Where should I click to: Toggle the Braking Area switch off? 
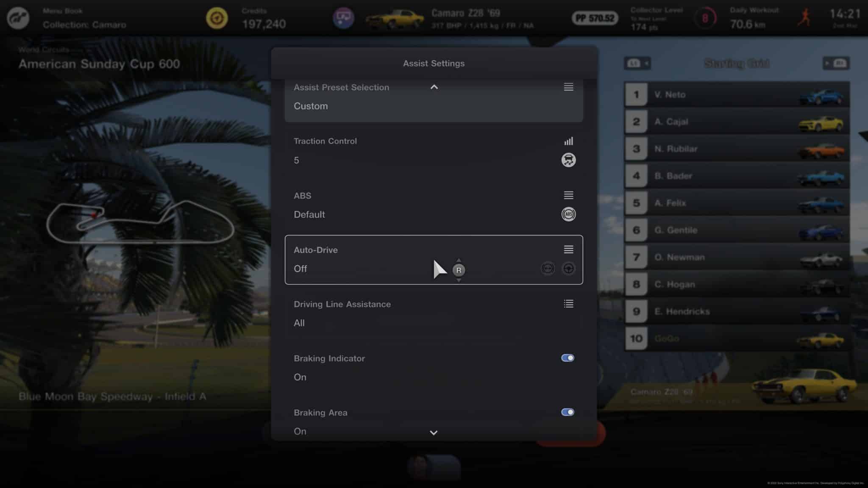(x=567, y=412)
